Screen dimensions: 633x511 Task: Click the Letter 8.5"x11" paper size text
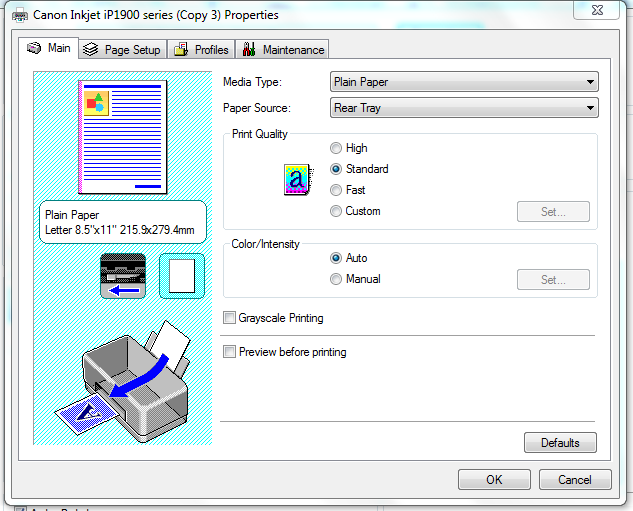[119, 230]
